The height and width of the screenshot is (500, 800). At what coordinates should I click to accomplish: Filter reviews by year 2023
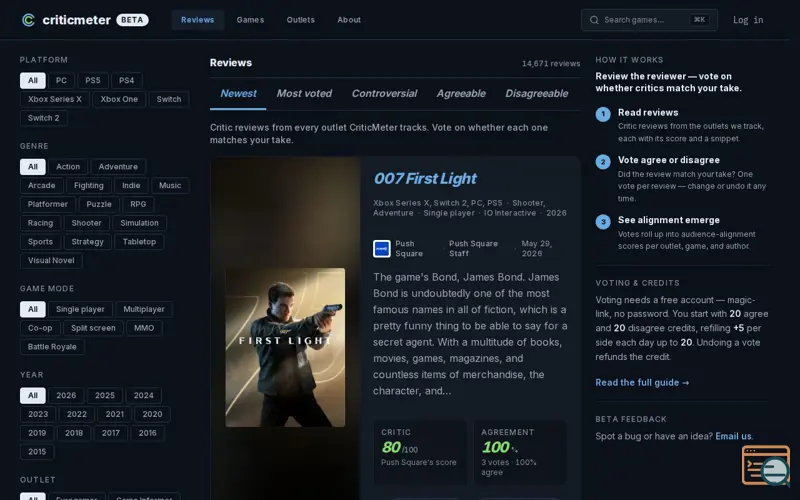[x=38, y=414]
